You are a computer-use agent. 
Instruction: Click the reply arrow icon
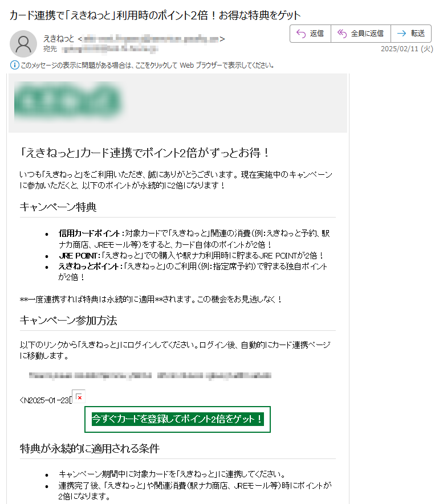pos(301,34)
